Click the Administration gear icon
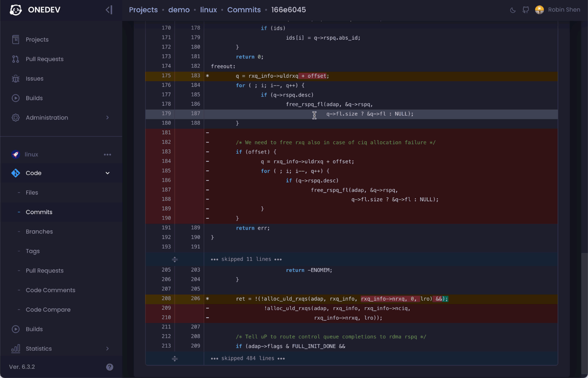588x378 pixels. (15, 118)
